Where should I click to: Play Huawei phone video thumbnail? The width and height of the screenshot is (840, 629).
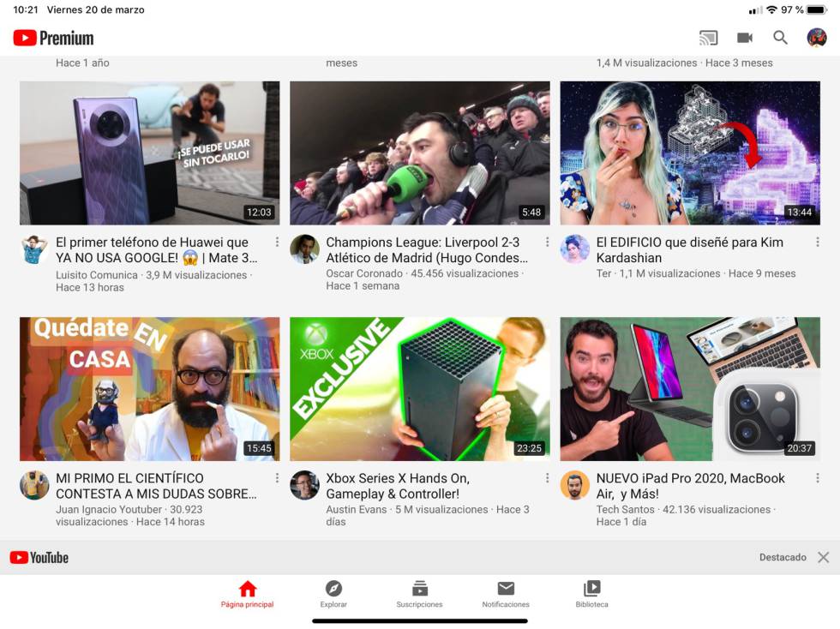pos(149,153)
